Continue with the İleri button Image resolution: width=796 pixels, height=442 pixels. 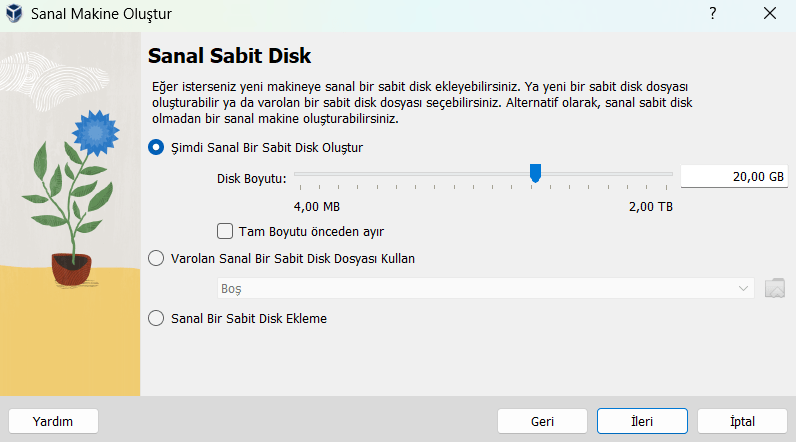coord(642,421)
